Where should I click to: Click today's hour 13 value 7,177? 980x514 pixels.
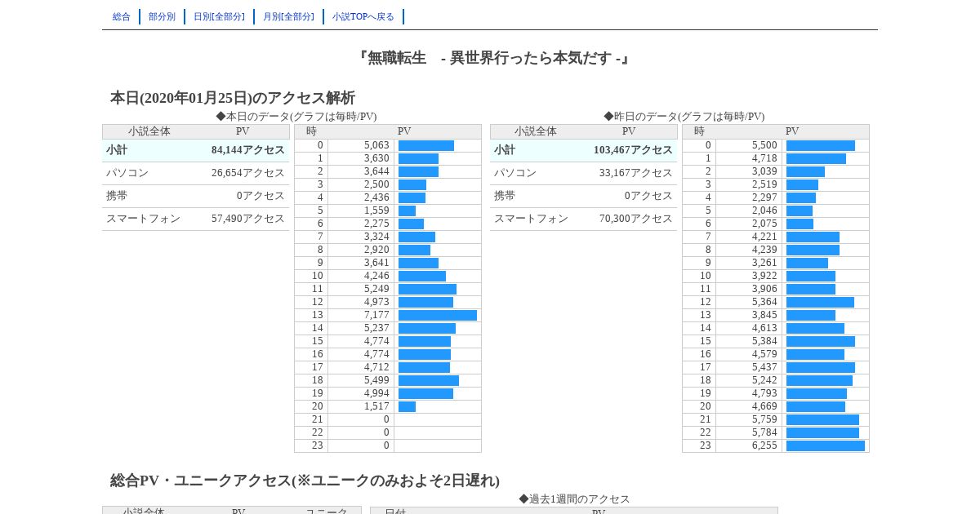pyautogui.click(x=376, y=315)
